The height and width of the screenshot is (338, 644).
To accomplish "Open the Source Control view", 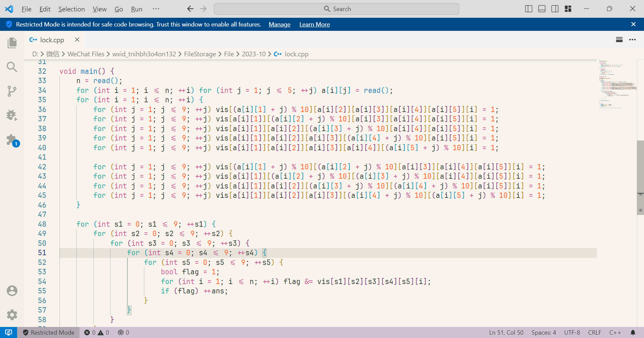I will (12, 91).
